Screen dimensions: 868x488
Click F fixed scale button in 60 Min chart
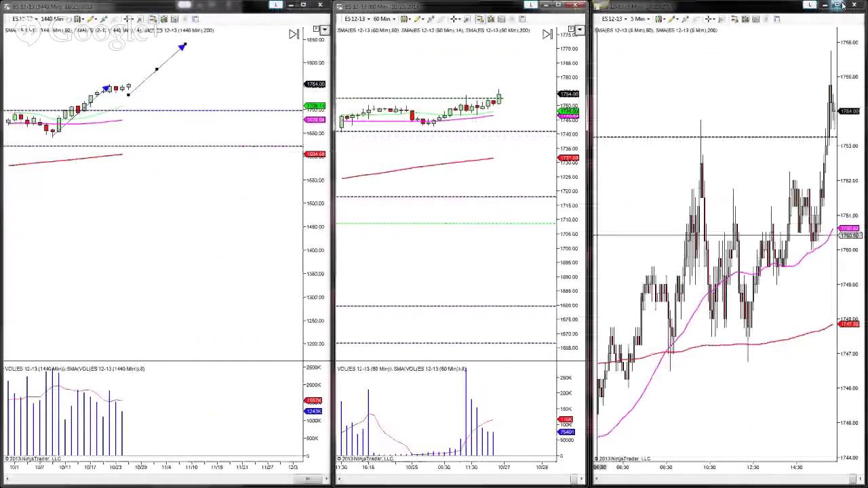pos(571,28)
